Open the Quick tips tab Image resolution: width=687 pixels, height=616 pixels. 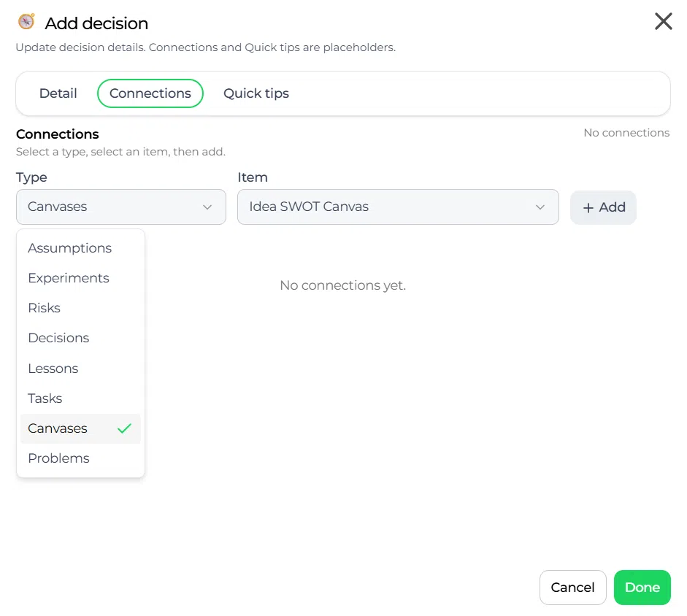[256, 93]
